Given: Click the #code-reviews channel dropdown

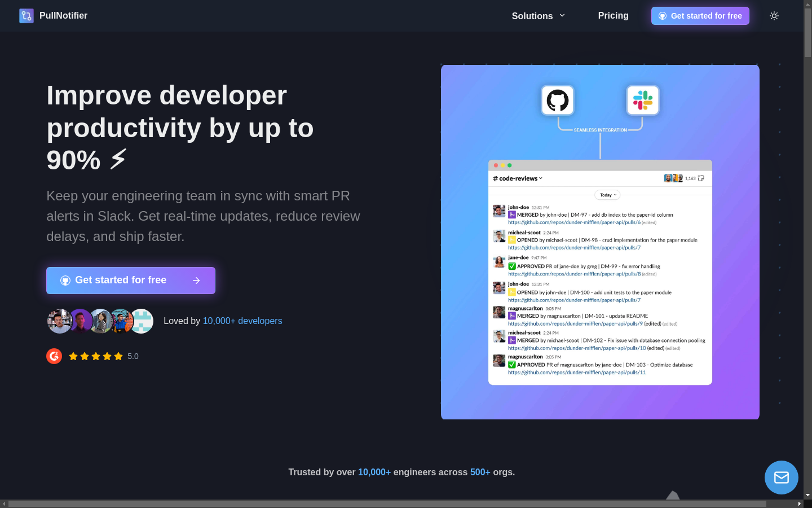Looking at the screenshot, I should point(518,178).
